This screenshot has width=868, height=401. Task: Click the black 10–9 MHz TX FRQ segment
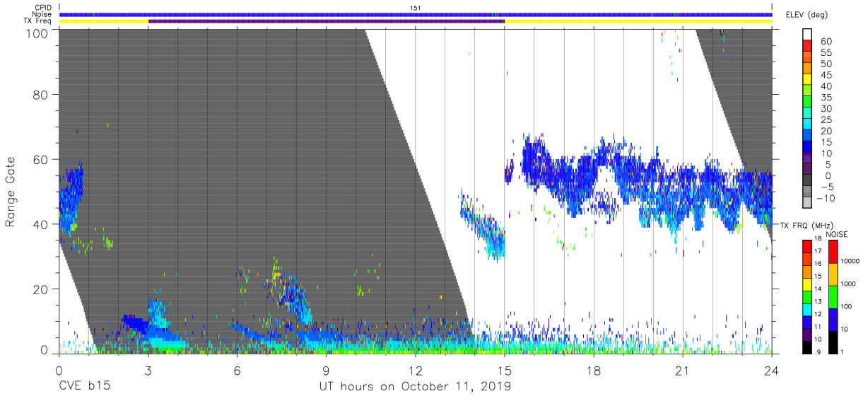[808, 347]
